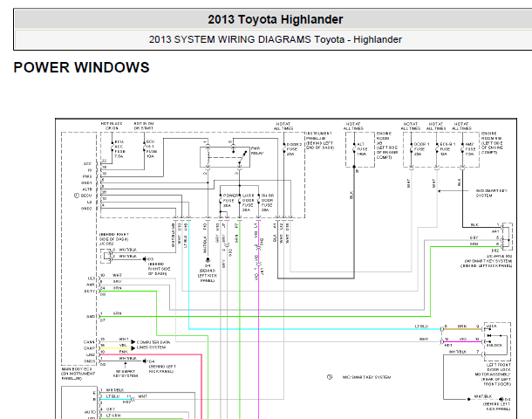Click the legend note '1 W/O SMART KEY SYSTEM'

click(359, 377)
